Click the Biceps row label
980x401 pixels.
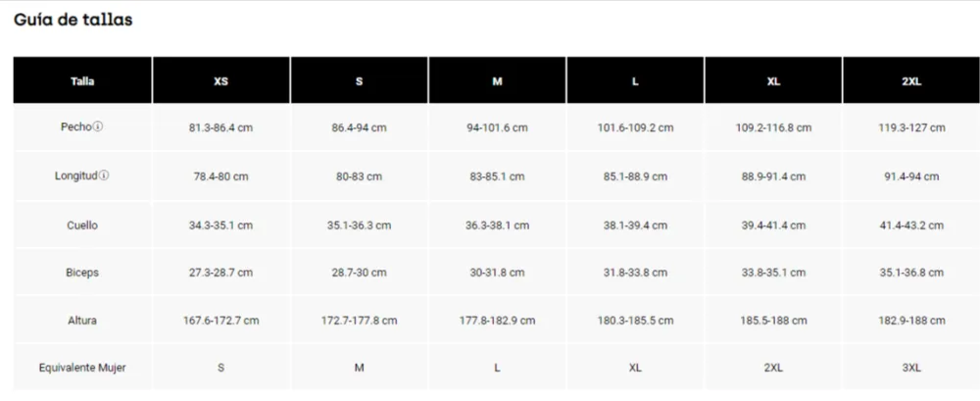[x=82, y=273]
